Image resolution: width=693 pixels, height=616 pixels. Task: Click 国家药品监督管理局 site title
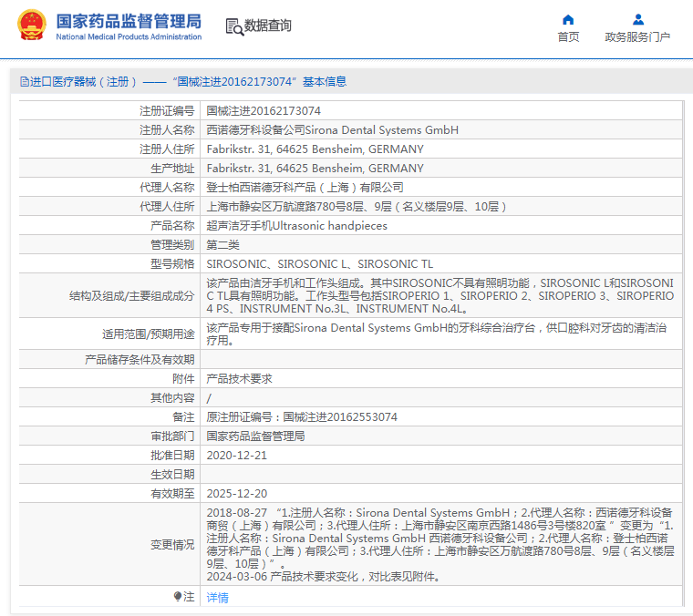(x=129, y=21)
